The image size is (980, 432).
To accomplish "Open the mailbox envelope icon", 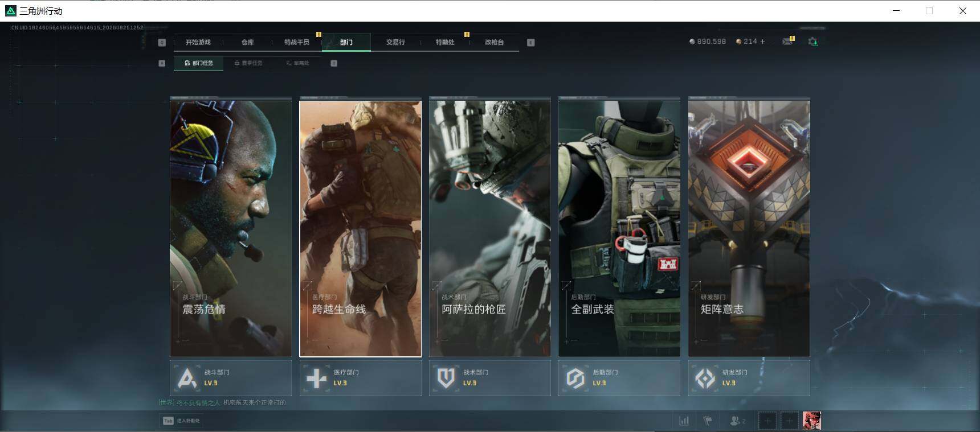I will click(x=788, y=41).
